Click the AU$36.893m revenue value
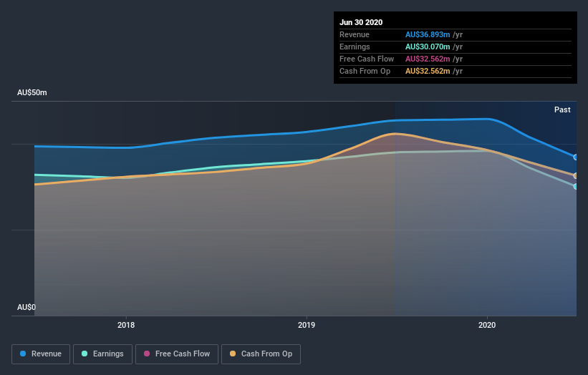588x375 pixels. (x=428, y=35)
